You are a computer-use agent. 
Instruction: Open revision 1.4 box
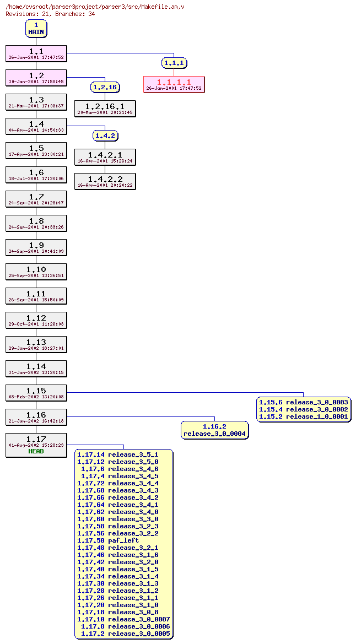(36, 127)
